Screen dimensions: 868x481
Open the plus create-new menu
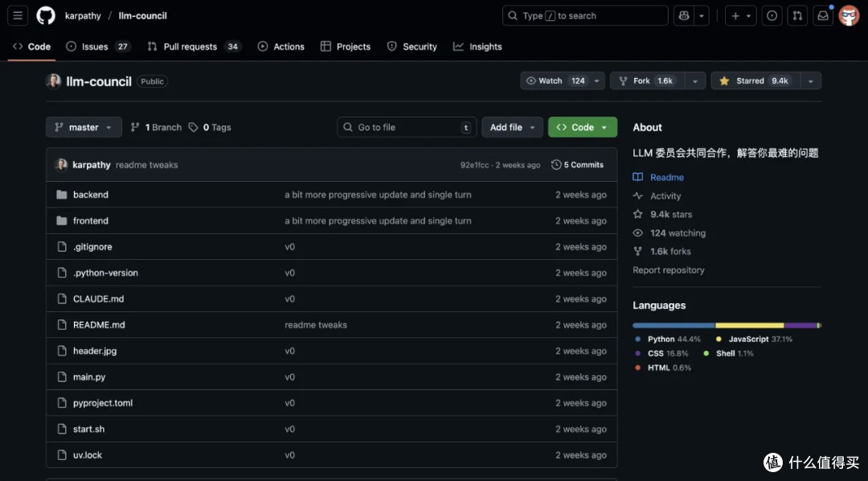point(741,16)
